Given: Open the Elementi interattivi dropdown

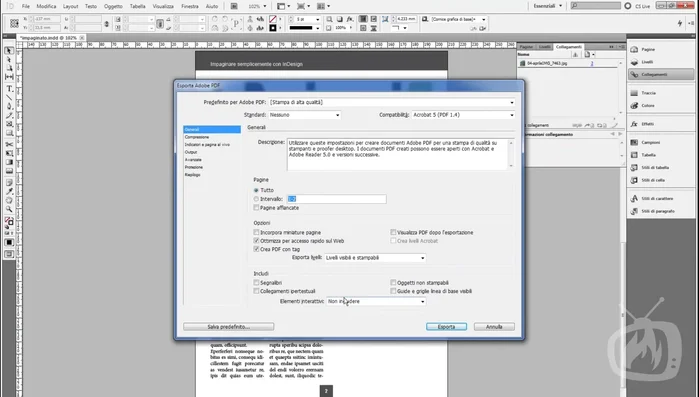Looking at the screenshot, I should (x=376, y=302).
